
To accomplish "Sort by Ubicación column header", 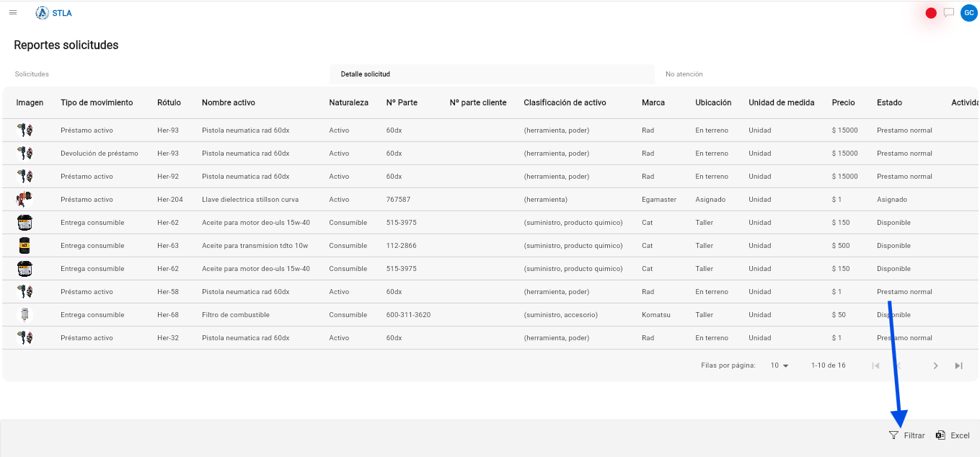I will click(x=713, y=102).
